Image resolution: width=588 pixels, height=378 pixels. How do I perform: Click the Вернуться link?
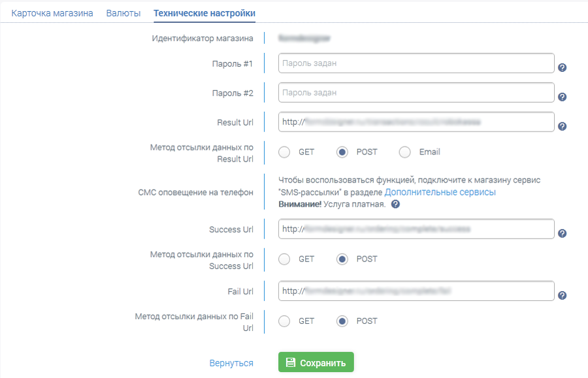click(231, 363)
